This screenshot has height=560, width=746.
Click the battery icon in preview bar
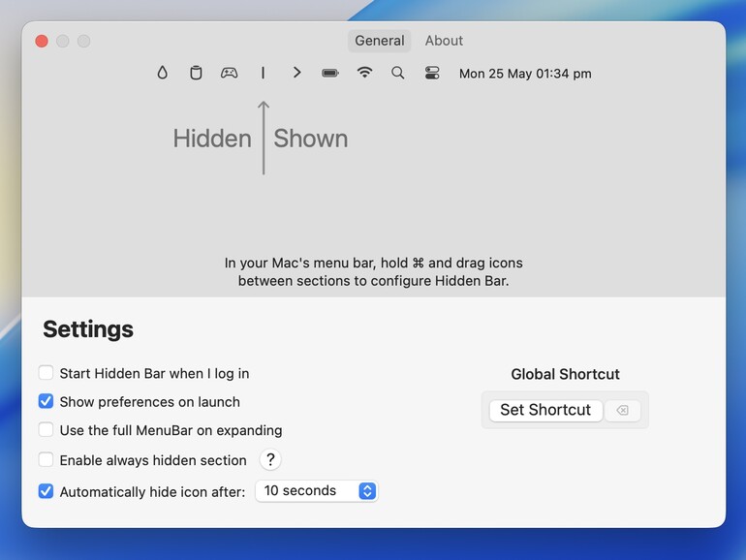(330, 73)
